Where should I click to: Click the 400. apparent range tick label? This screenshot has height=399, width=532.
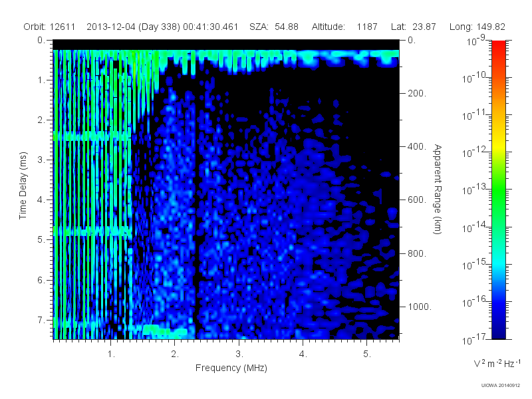click(x=417, y=146)
